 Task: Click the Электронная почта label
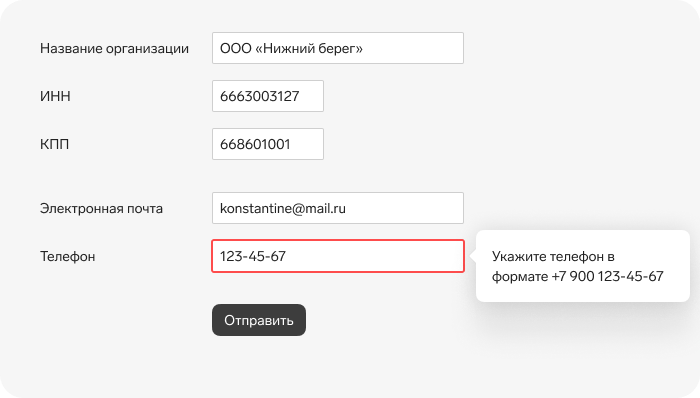[101, 208]
